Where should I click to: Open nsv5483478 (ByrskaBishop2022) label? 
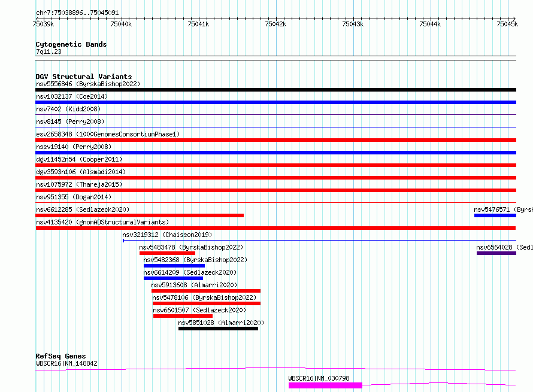(191, 247)
